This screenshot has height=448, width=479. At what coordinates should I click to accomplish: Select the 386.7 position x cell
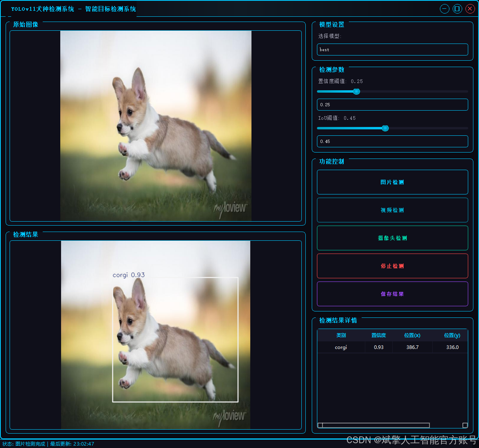412,347
